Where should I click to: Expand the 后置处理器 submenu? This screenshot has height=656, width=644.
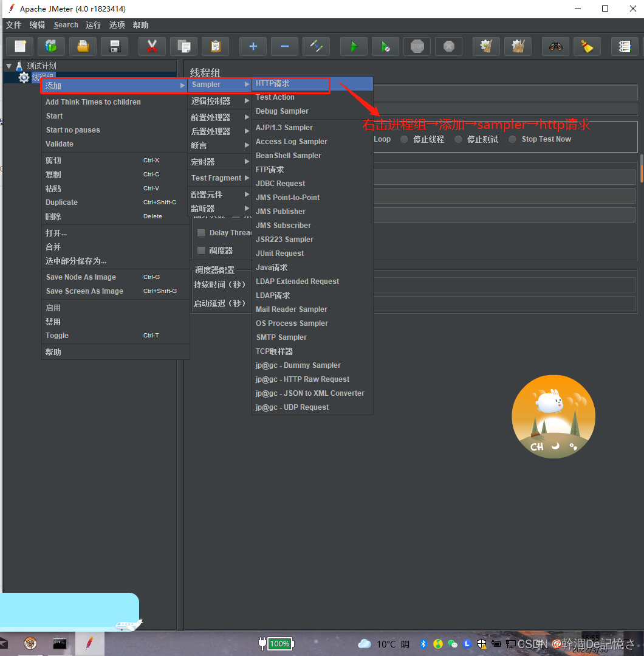pos(220,131)
